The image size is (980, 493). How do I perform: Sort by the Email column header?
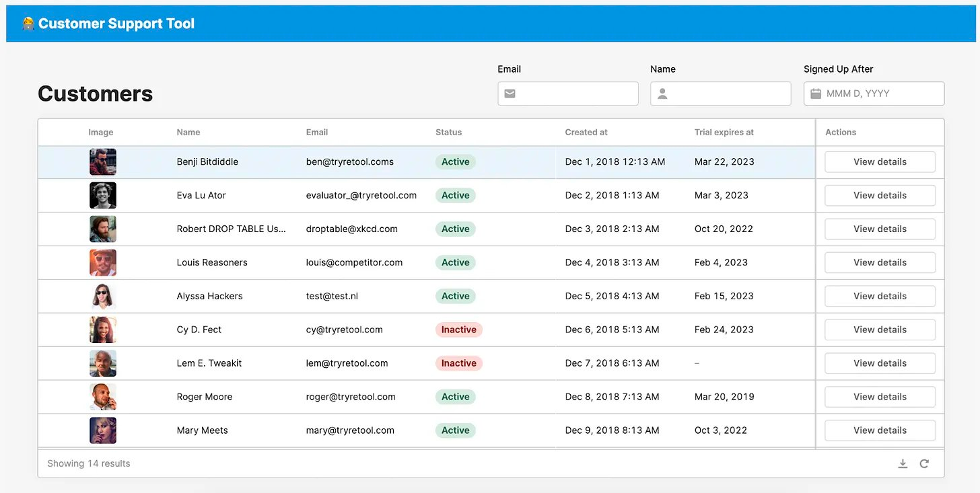pyautogui.click(x=317, y=132)
